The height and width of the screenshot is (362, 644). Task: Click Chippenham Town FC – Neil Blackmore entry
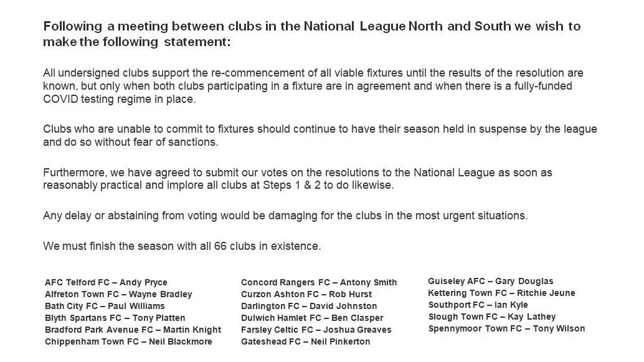coord(128,342)
